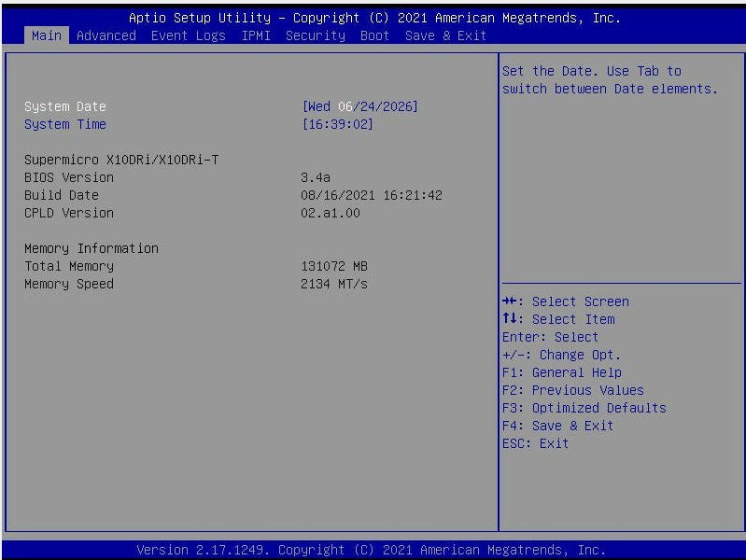This screenshot has height=560, width=746.
Task: Select the System Time label
Action: coord(65,124)
